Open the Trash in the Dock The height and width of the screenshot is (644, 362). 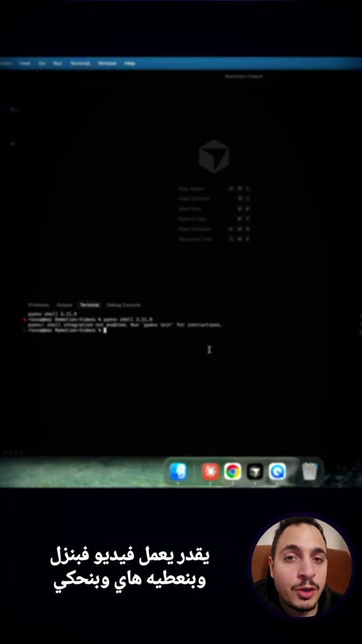point(309,472)
